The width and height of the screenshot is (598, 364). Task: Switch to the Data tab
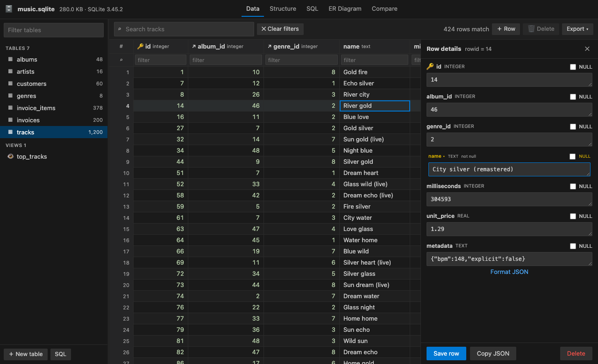(x=253, y=8)
